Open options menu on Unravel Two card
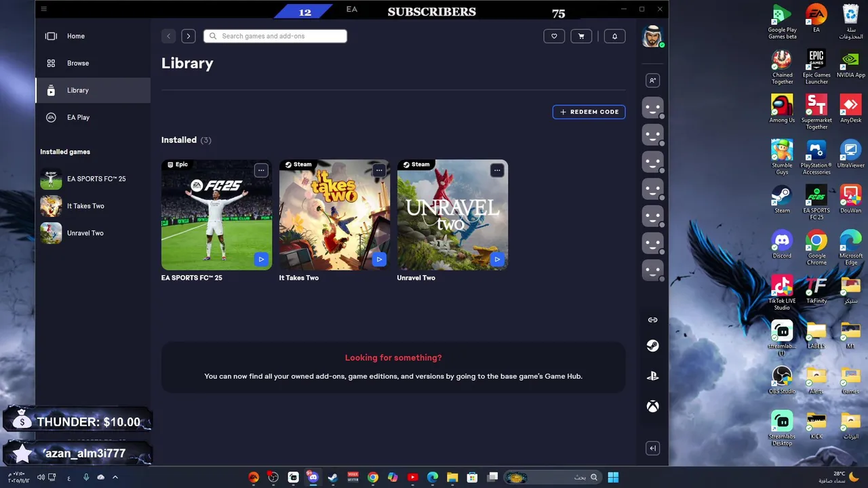 click(x=497, y=170)
